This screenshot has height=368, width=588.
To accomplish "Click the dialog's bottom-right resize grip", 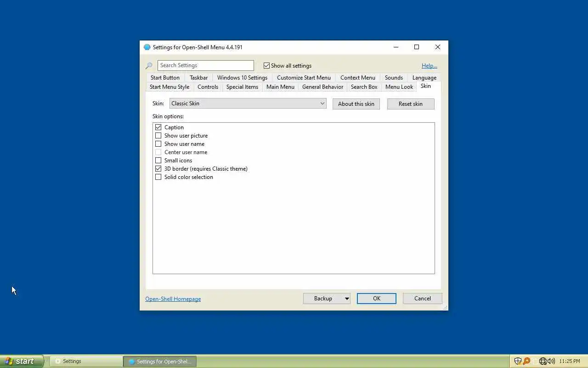I will point(445,307).
